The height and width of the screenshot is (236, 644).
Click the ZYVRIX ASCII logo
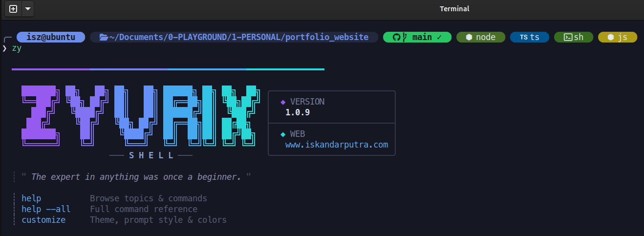coord(139,115)
